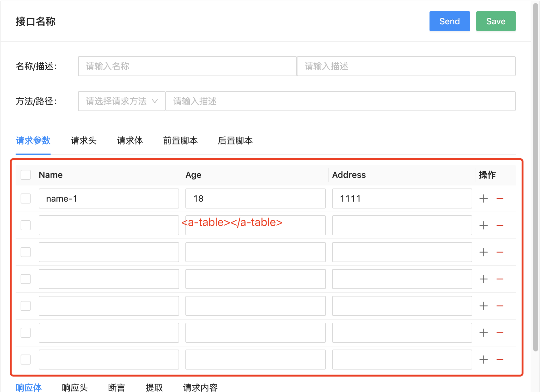The height and width of the screenshot is (392, 540).
Task: Open the 请选择请求方法 dropdown
Action: [x=122, y=101]
